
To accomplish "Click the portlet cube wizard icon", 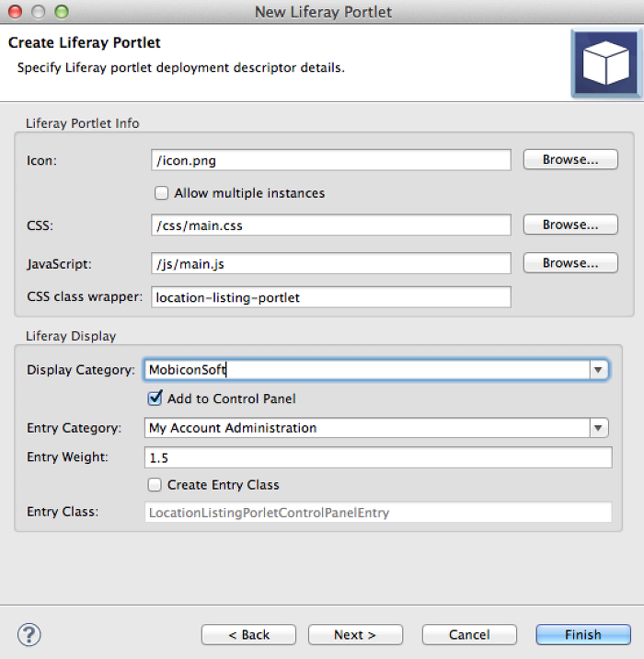I will (605, 63).
